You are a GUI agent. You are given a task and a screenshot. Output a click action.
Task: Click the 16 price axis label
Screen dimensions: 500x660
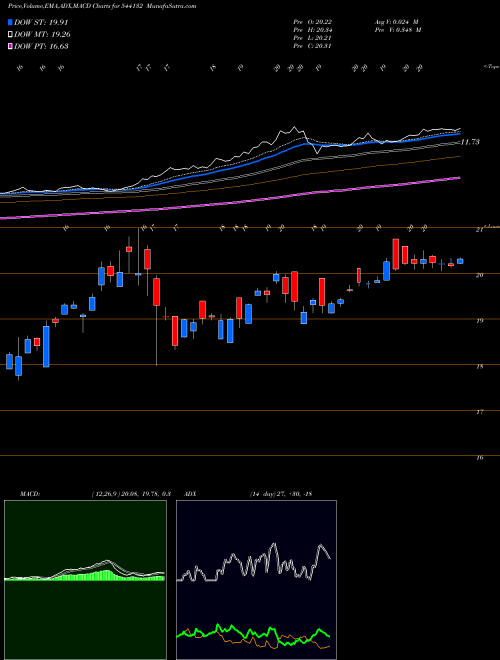click(479, 458)
